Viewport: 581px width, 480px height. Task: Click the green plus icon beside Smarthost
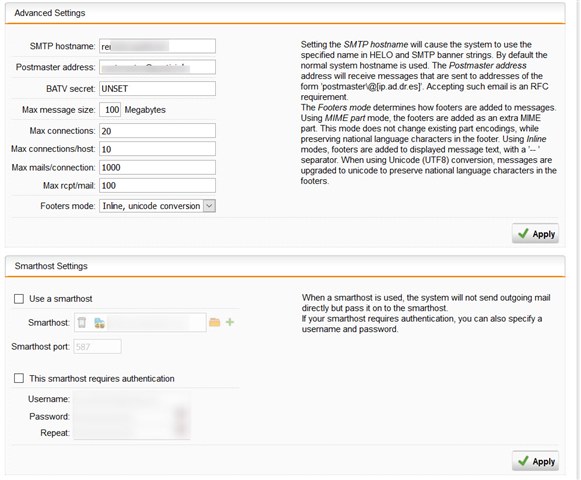tap(230, 322)
